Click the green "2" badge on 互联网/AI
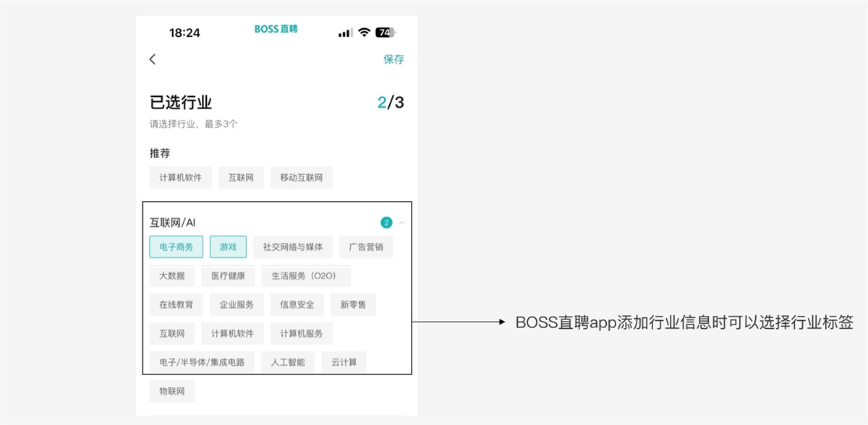The width and height of the screenshot is (868, 425). (x=386, y=222)
